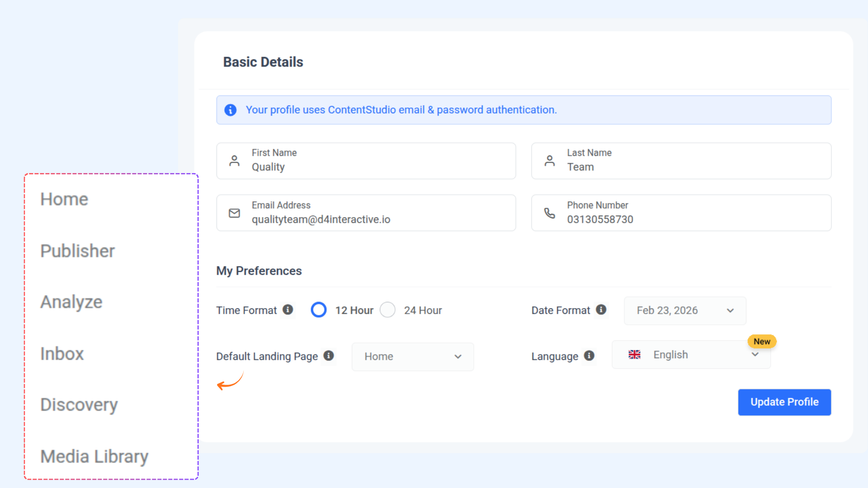Click the phone icon in Phone Number field
The image size is (868, 488).
tap(549, 213)
